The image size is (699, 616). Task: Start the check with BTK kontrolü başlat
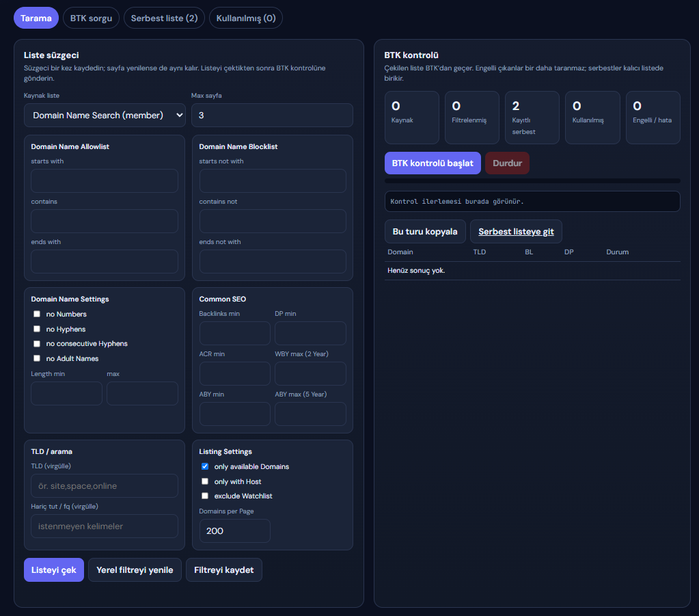click(433, 163)
